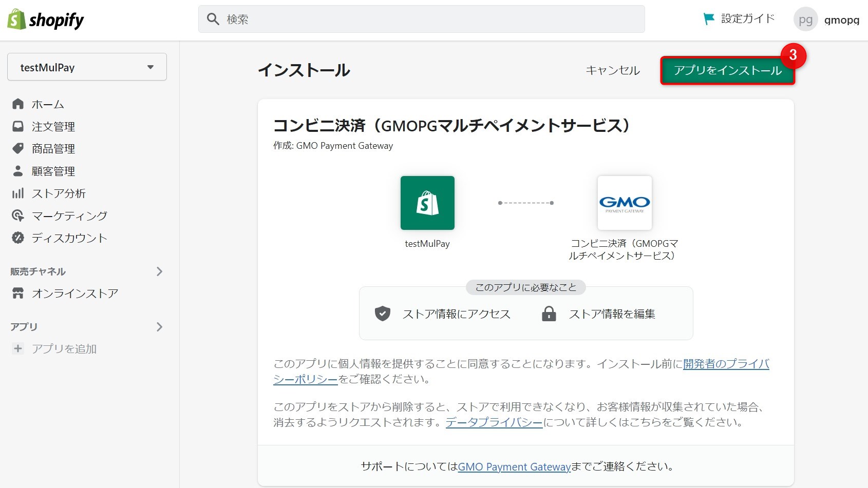Open the オンラインストア sales channel icon
868x488 pixels.
[17, 293]
